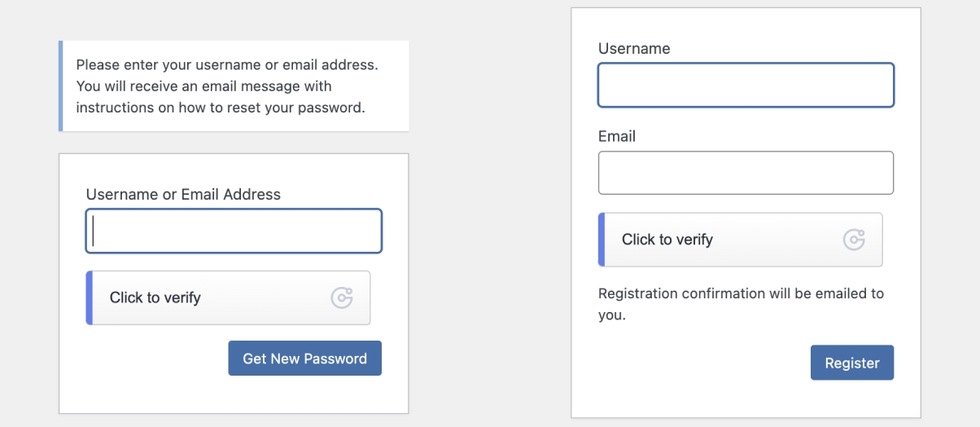Click the blue bar on the registration verify widget
This screenshot has width=980, height=427.
pyautogui.click(x=602, y=240)
